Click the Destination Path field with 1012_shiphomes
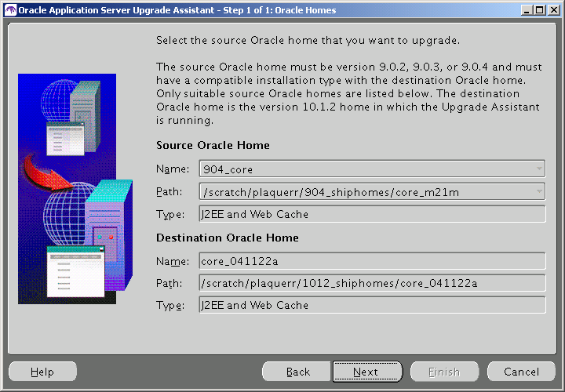Viewport: 565px width, 392px height. click(372, 283)
